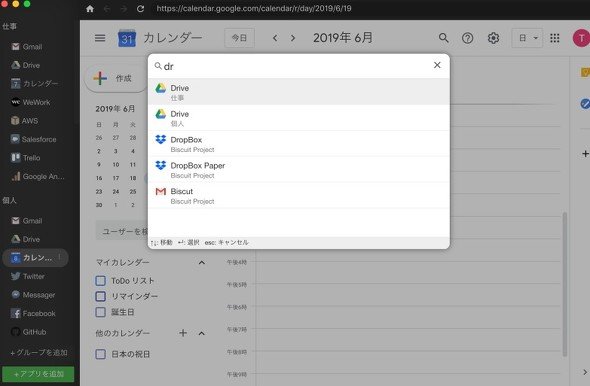Image resolution: width=590 pixels, height=386 pixels.
Task: Collapse the 他のカレンダー section
Action: (x=202, y=333)
